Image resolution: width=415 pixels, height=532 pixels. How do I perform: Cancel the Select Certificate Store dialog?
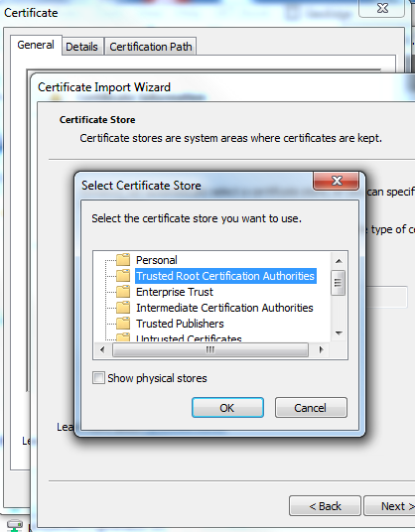311,408
